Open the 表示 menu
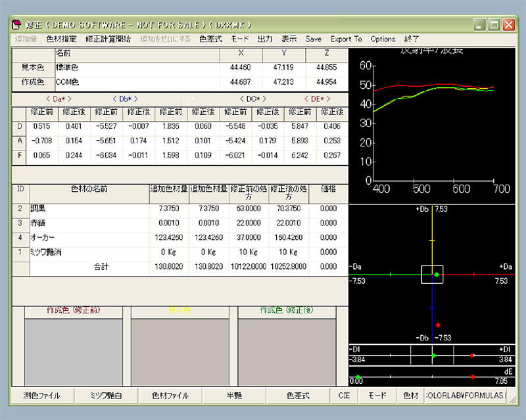Viewport: 526px width, 420px height. click(289, 39)
